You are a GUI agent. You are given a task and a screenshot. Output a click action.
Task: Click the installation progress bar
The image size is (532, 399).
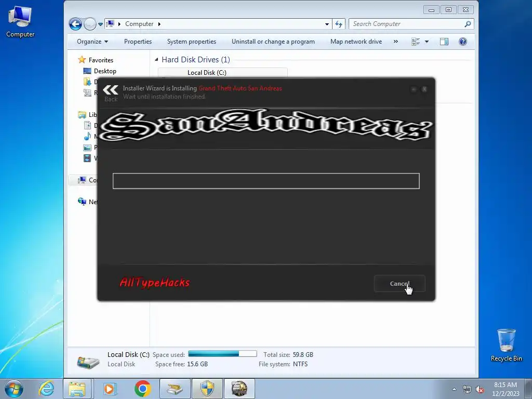click(x=266, y=181)
